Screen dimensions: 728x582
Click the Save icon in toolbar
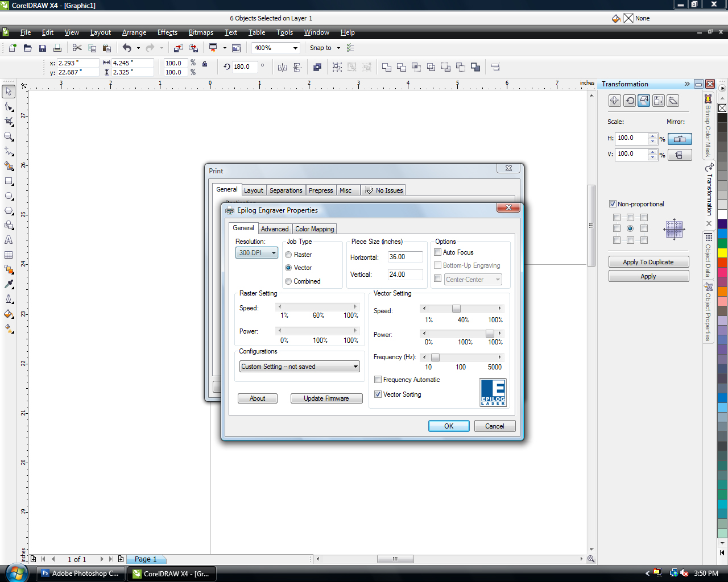[43, 48]
